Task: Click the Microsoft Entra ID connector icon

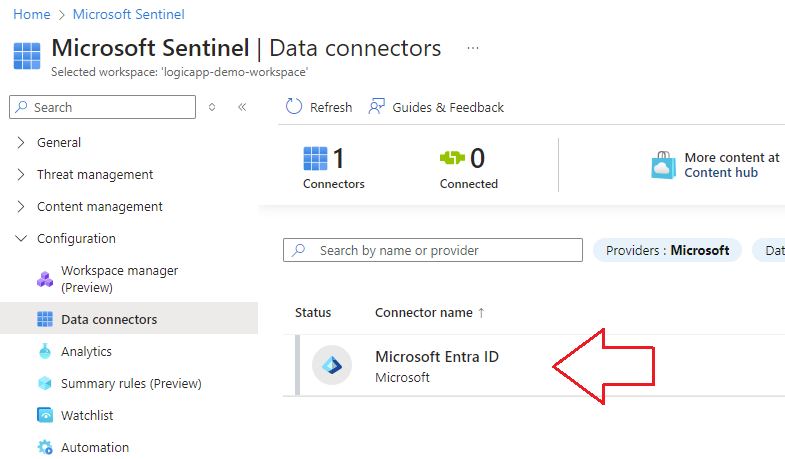Action: tap(331, 366)
